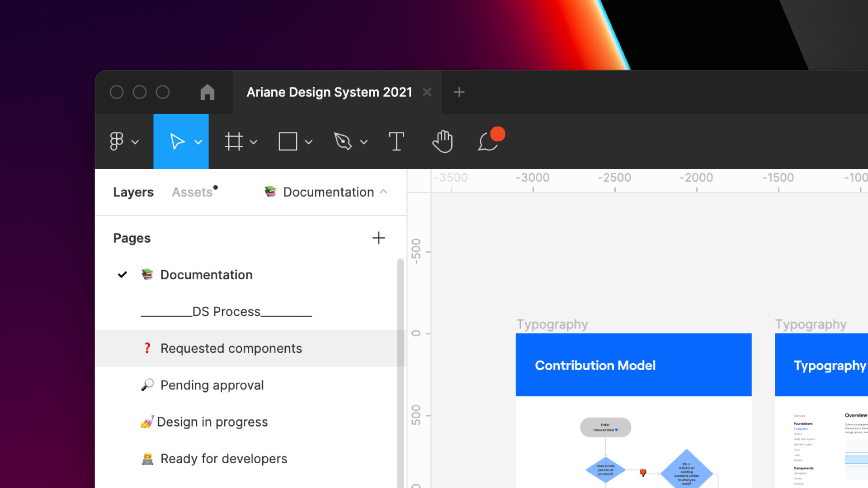The height and width of the screenshot is (488, 868).
Task: Open the Pen tool dropdown arrow
Action: click(364, 142)
